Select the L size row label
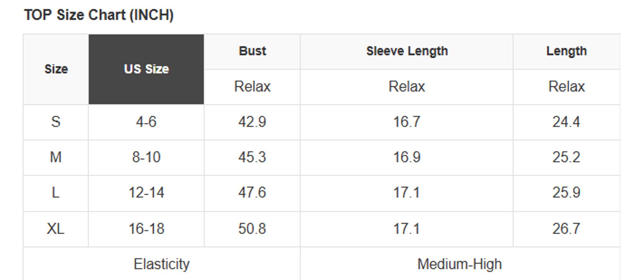Image resolution: width=644 pixels, height=280 pixels. 56,193
